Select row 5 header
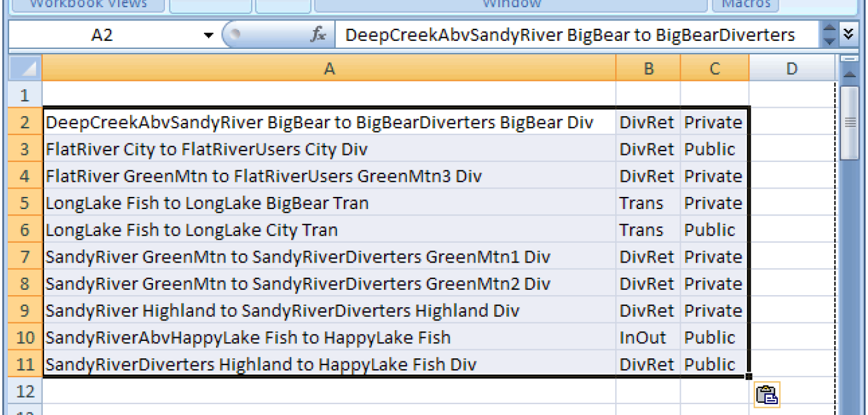 (x=25, y=203)
